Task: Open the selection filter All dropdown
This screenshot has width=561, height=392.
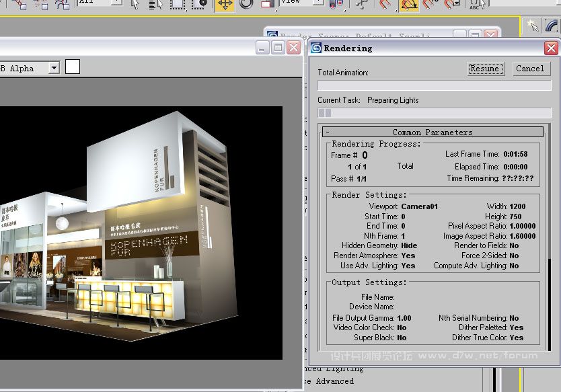Action: (116, 3)
